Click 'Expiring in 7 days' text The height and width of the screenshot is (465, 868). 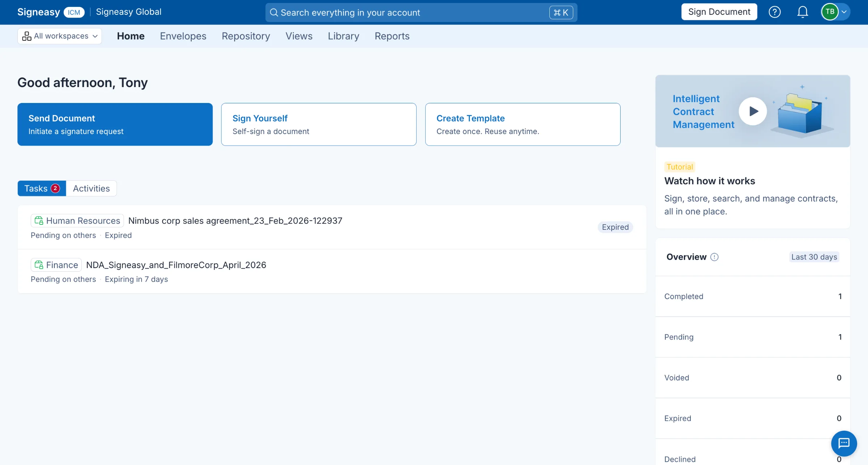[x=136, y=279]
